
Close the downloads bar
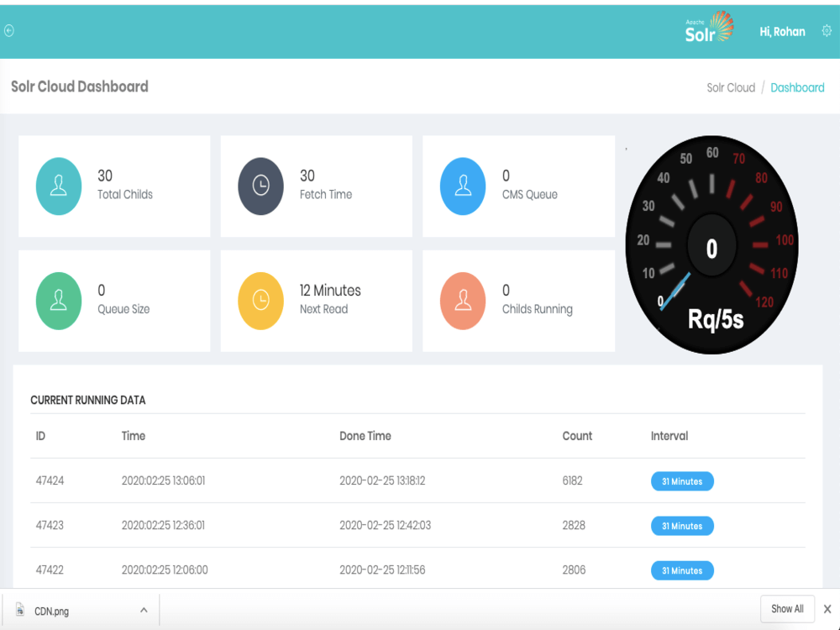point(827,609)
